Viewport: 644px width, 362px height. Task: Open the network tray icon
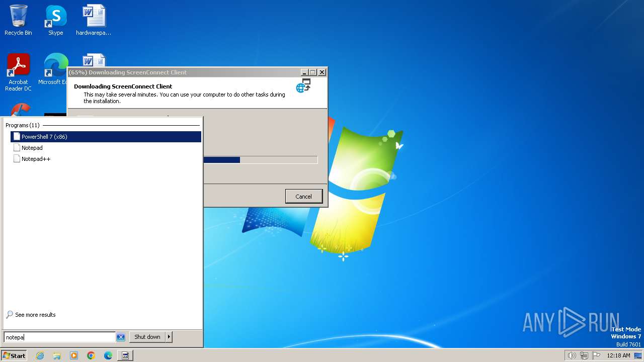coord(584,355)
